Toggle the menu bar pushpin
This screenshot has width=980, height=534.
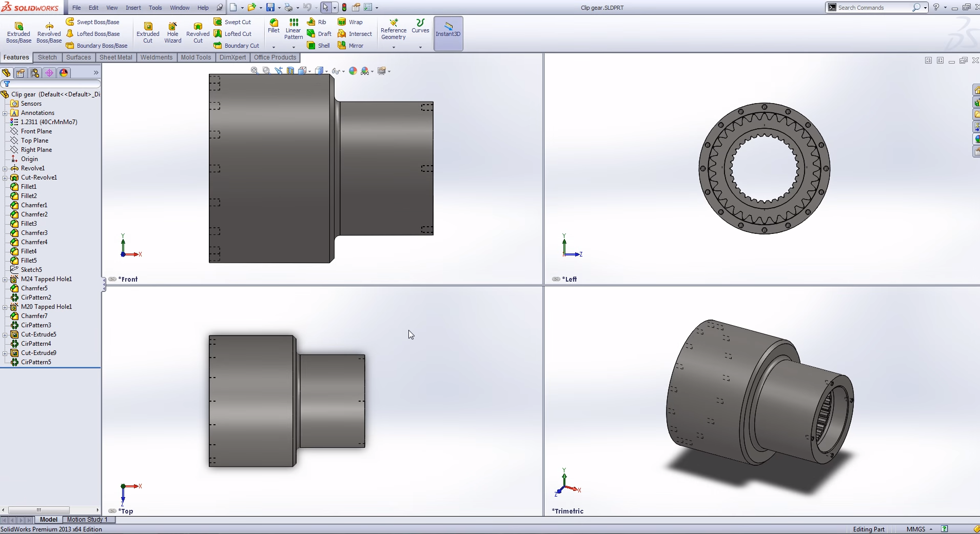pyautogui.click(x=220, y=7)
